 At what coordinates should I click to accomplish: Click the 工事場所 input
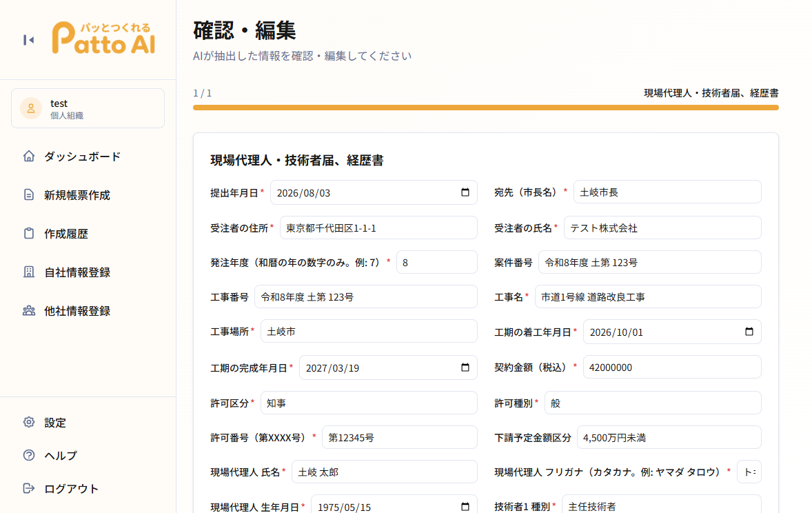(x=369, y=331)
